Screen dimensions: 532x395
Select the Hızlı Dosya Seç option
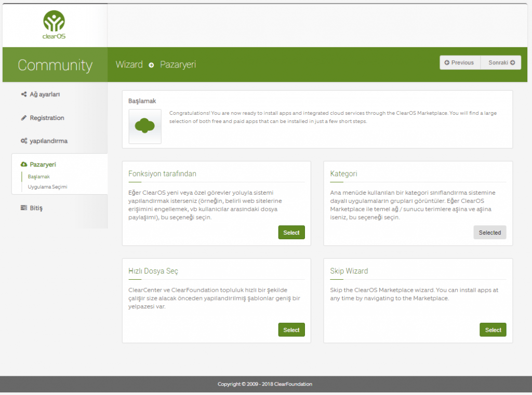[x=291, y=330]
